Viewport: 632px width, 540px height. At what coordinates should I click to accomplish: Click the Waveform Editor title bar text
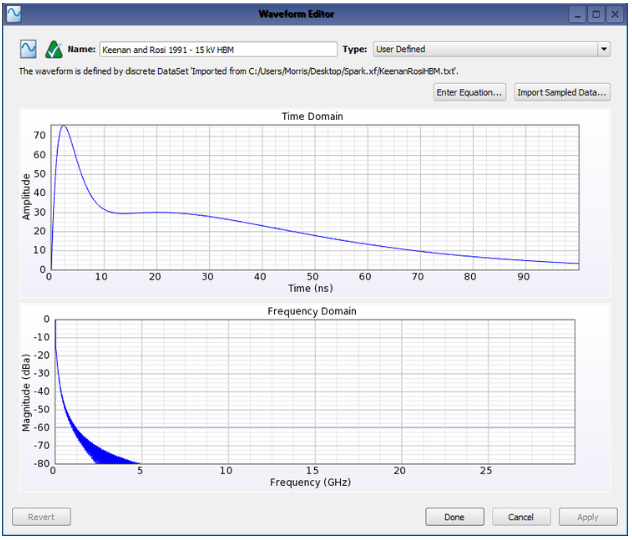click(x=316, y=14)
